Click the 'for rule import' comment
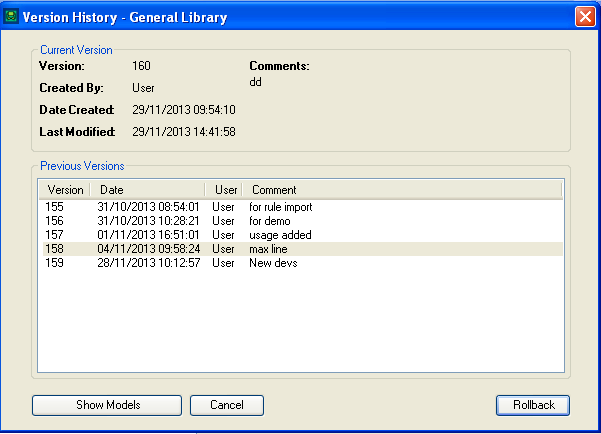Viewport: 601px width, 434px height. (282, 207)
